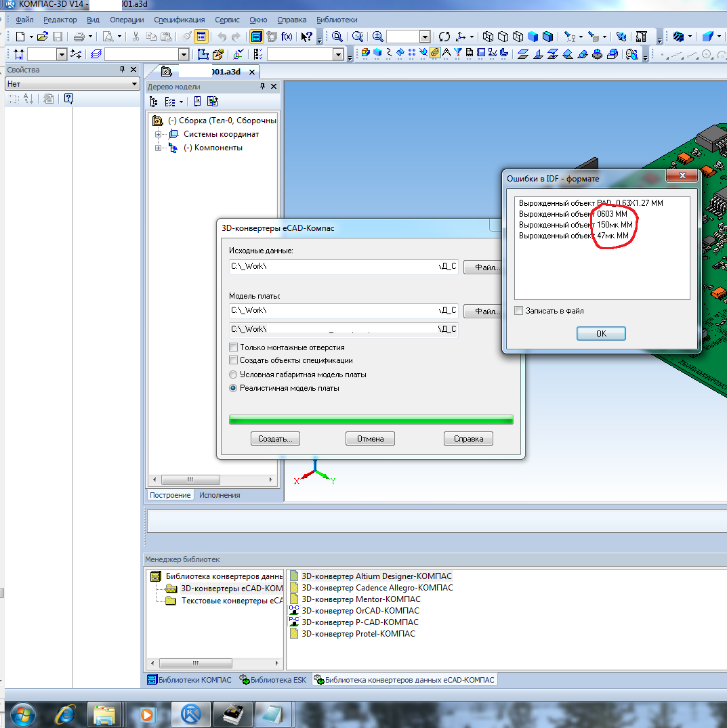The width and height of the screenshot is (727, 728).
Task: Open the dropdown beside the tree structure icon
Action: (181, 102)
